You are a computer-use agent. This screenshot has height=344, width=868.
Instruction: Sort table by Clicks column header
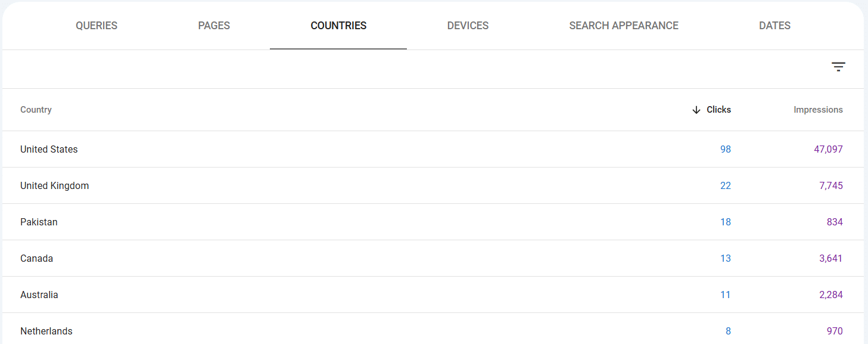(x=718, y=110)
